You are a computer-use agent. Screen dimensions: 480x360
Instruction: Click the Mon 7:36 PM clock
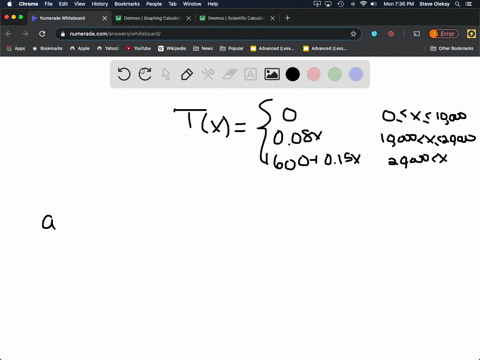click(x=398, y=4)
